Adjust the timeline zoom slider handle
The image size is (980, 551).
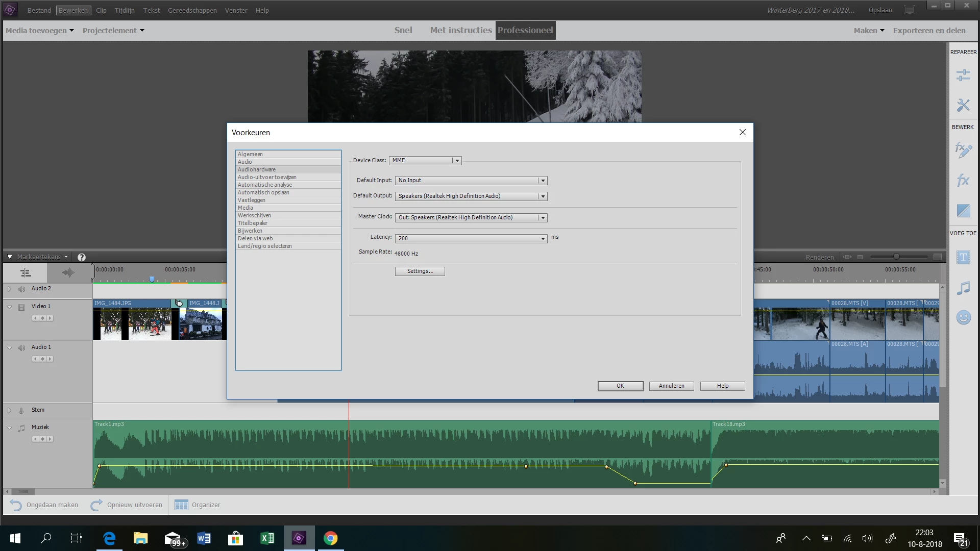click(x=896, y=257)
